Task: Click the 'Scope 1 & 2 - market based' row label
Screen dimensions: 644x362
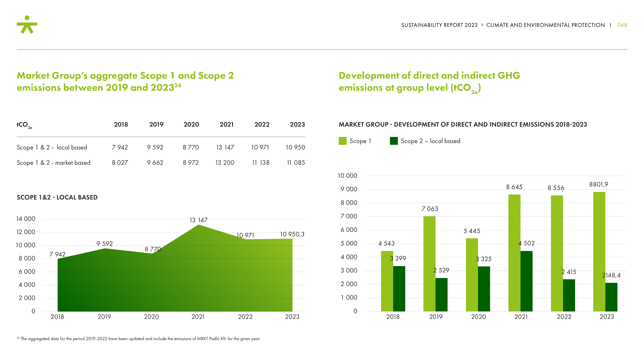Action: (53, 163)
